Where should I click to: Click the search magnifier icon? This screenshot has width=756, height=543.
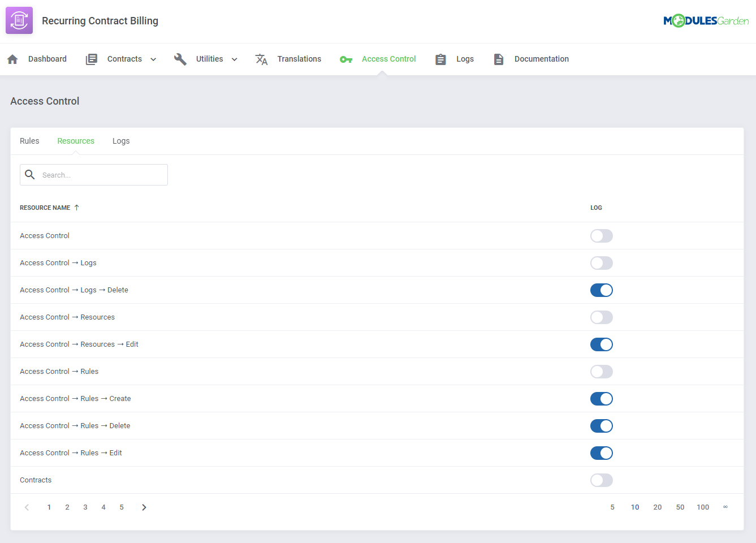click(30, 174)
